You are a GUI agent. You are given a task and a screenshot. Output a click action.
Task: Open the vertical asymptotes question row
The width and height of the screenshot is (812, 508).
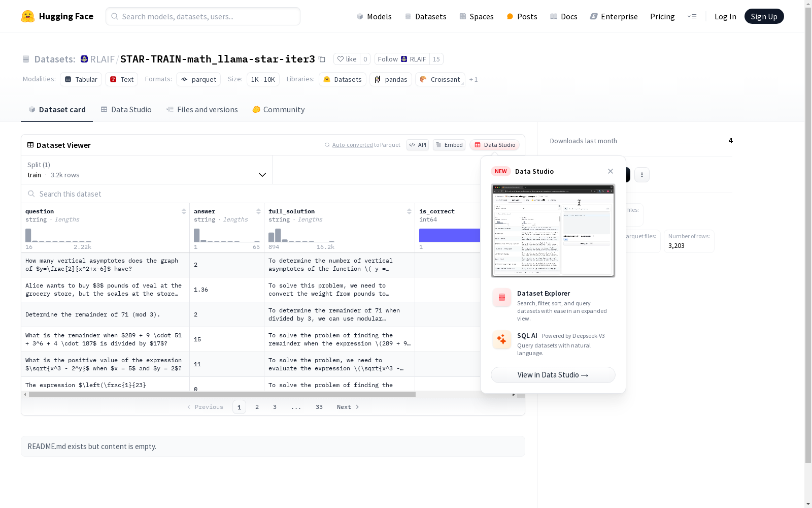coord(105,265)
